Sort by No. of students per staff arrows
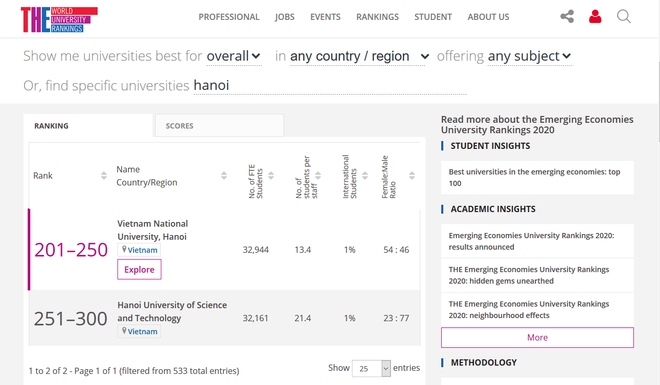 318,175
